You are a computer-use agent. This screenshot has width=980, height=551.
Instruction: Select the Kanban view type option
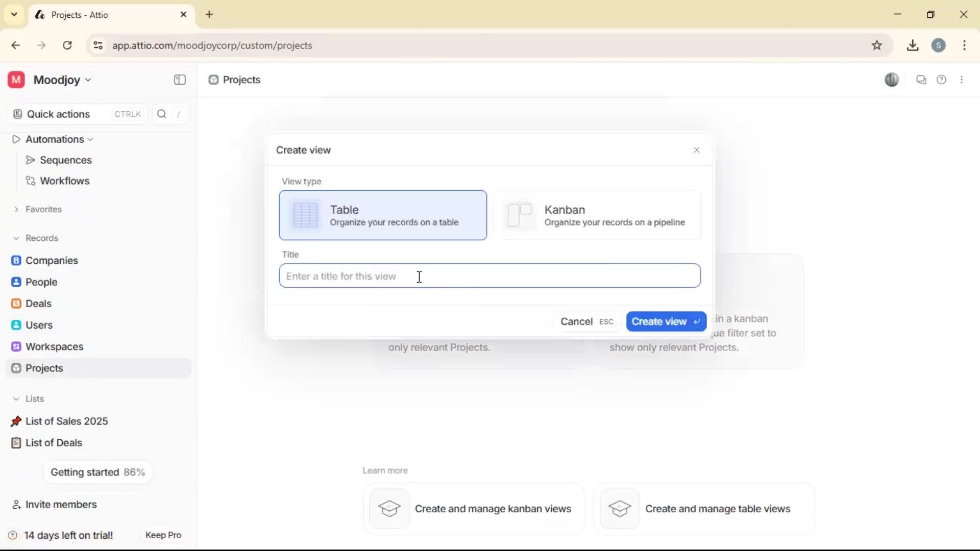[x=598, y=215]
